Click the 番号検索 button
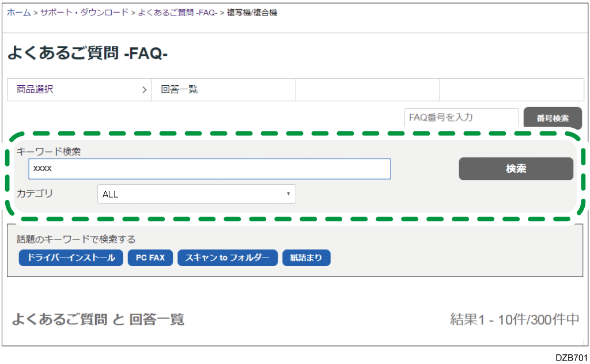This screenshot has height=364, width=590. (x=553, y=117)
